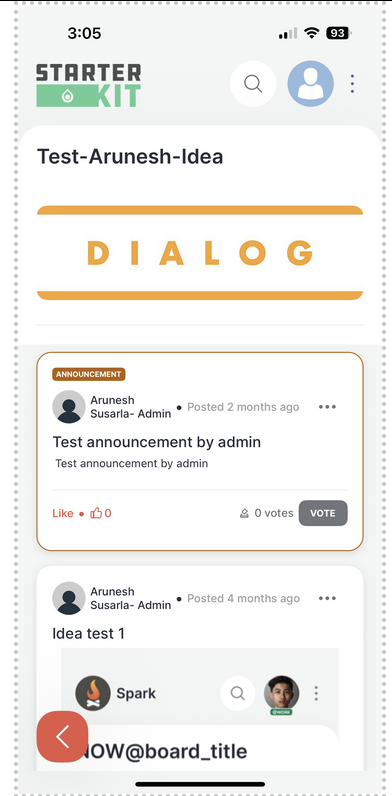392x796 pixels.
Task: Open options menu on the announcement post
Action: click(x=327, y=407)
